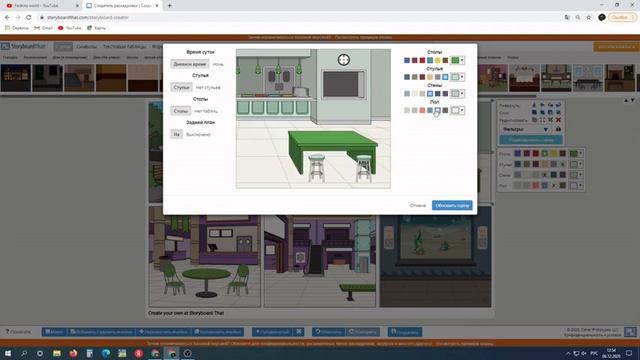Open Стулья color dropdown in side panel
Screen dimensions: 640x360
576,164
